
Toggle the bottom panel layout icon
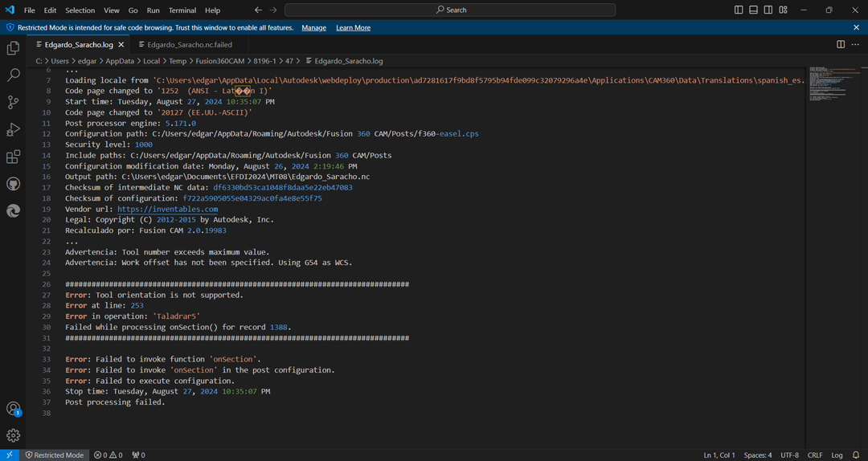tap(753, 10)
